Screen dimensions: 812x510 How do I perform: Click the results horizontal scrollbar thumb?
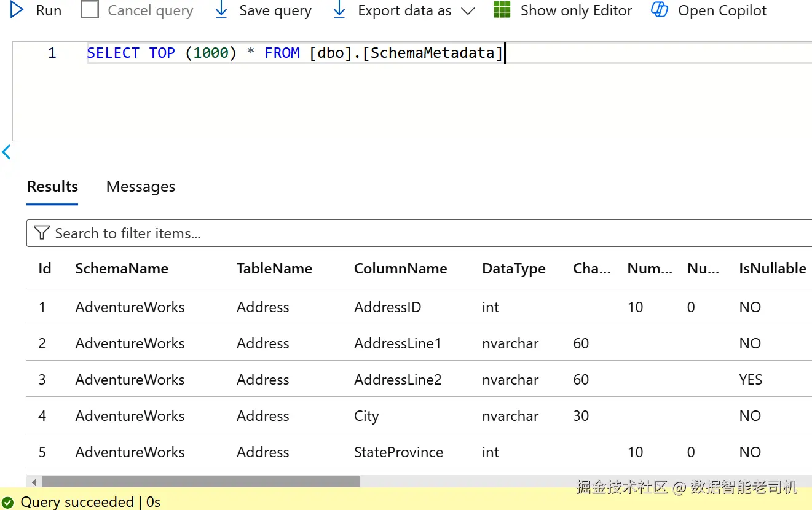[200, 482]
